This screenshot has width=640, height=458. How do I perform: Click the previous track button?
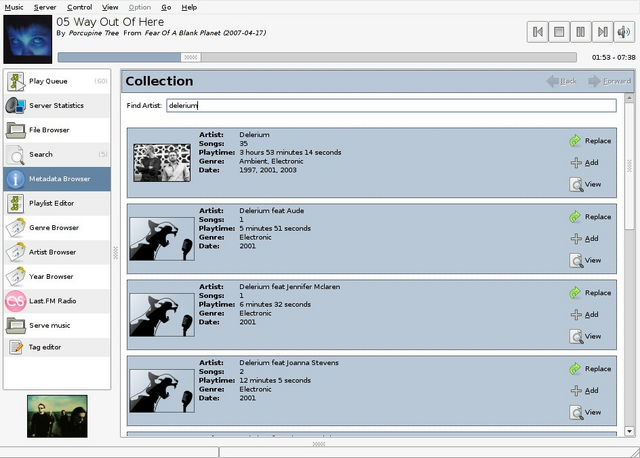pos(538,32)
